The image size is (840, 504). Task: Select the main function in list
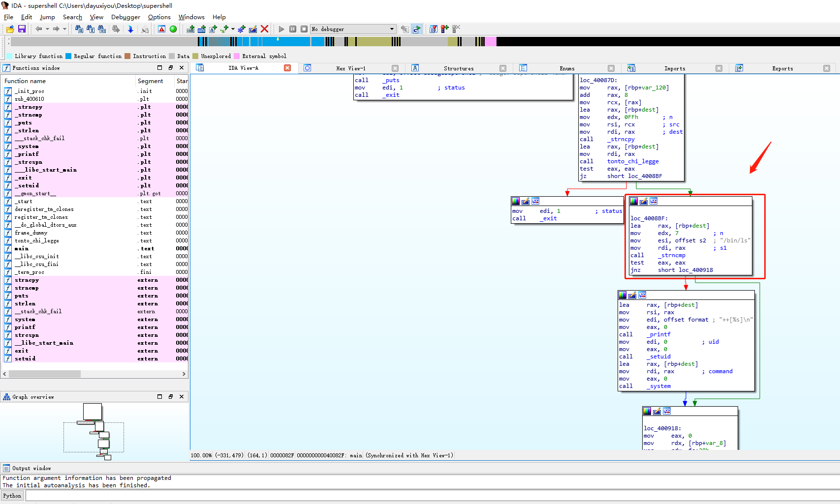[96, 248]
